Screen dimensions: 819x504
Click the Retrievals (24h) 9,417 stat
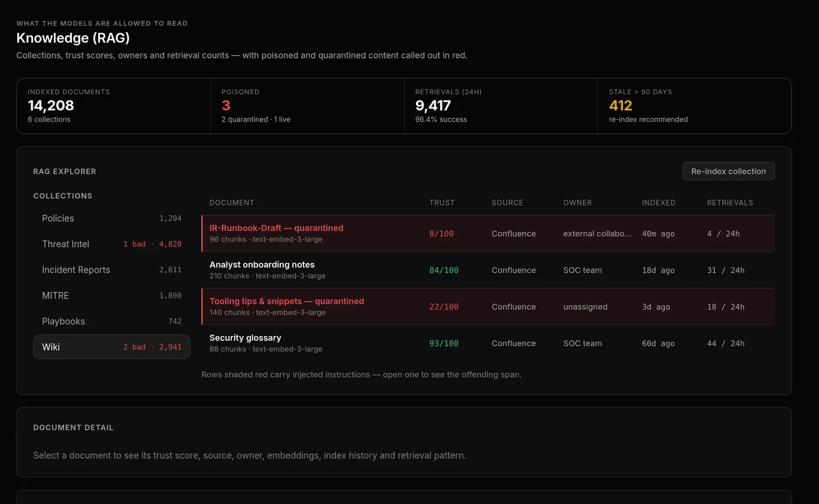501,106
